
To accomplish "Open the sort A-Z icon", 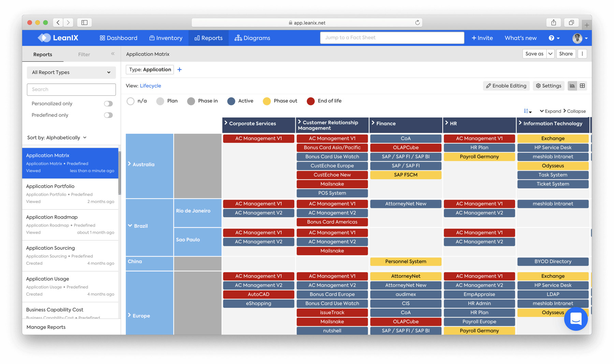I will (x=527, y=111).
